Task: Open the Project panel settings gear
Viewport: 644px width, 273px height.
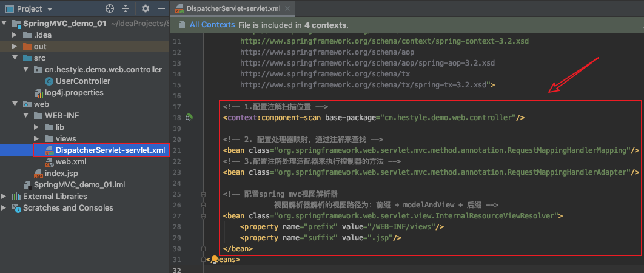Action: coord(146,8)
